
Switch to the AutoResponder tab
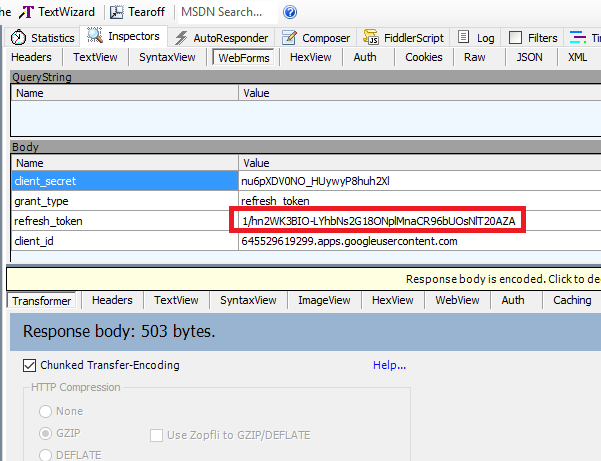(x=222, y=38)
